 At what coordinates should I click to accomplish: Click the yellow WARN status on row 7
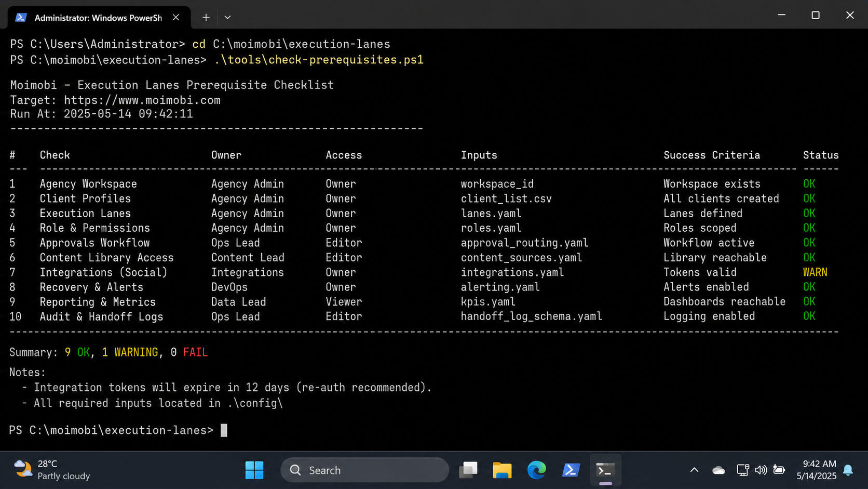tap(815, 272)
